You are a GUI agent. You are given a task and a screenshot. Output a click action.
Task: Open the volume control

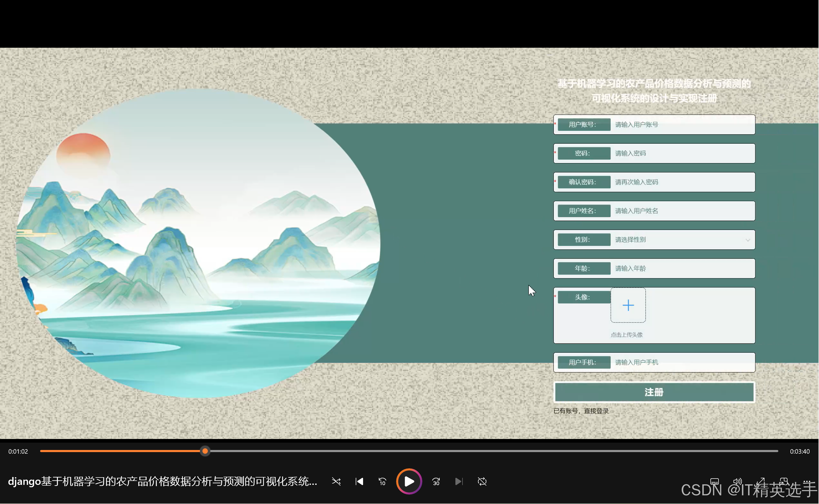click(x=737, y=481)
